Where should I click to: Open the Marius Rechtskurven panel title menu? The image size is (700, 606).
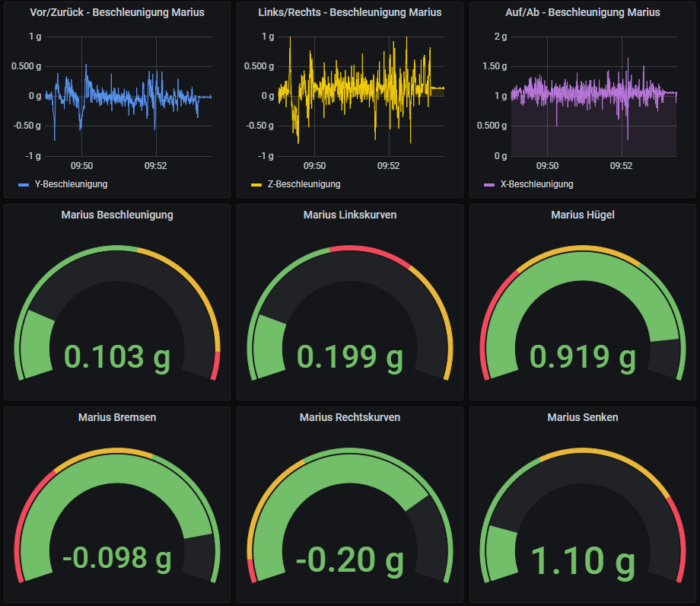350,417
